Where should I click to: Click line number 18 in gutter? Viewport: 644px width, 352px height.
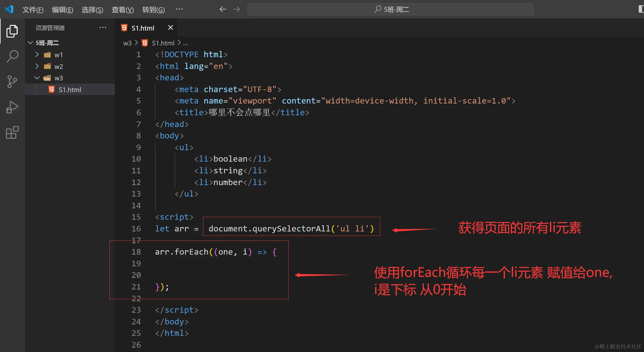point(136,252)
